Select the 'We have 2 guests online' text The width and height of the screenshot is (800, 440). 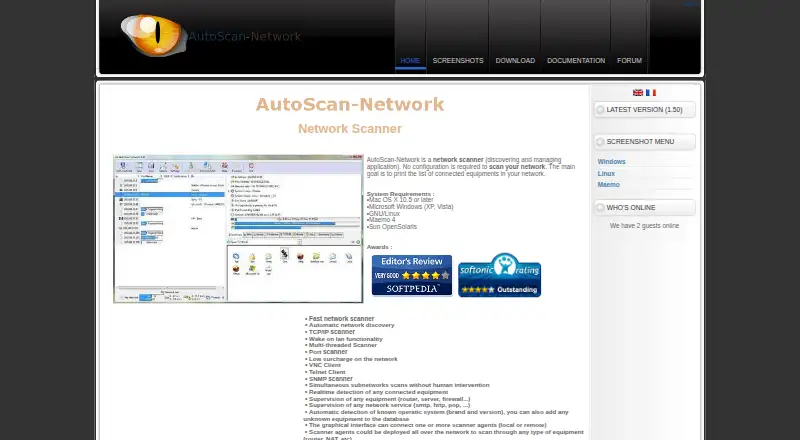[644, 226]
